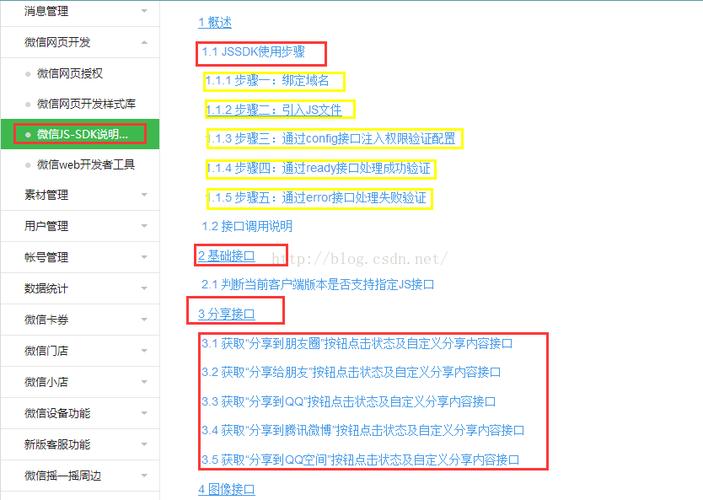The height and width of the screenshot is (500, 703).
Task: Click 用户管理 menu label
Action: tap(46, 226)
